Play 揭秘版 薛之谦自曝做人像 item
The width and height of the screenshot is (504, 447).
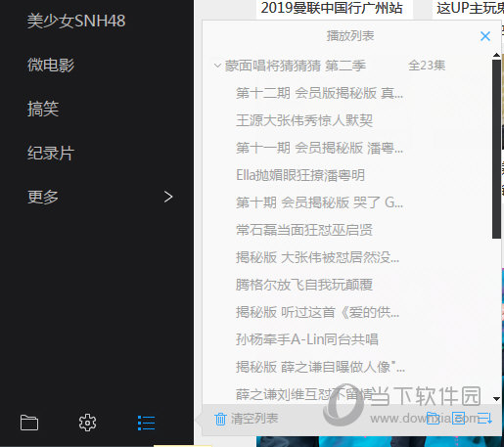(x=320, y=367)
